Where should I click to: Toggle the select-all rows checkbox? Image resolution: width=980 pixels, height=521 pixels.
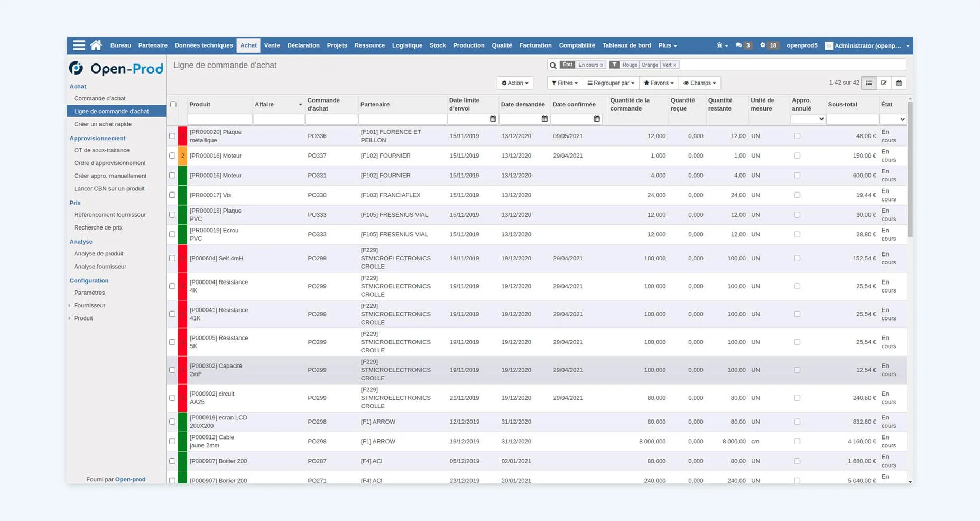[173, 104]
